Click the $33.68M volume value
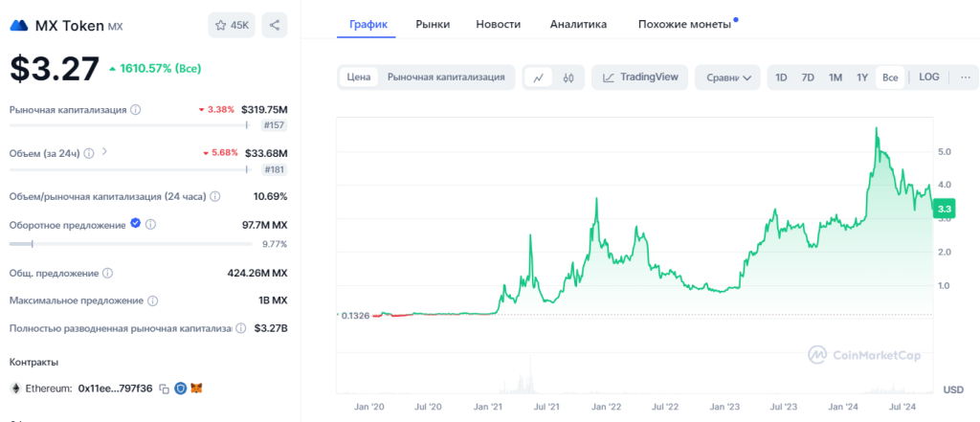Screen dimensions: 980x422 pyautogui.click(x=267, y=153)
